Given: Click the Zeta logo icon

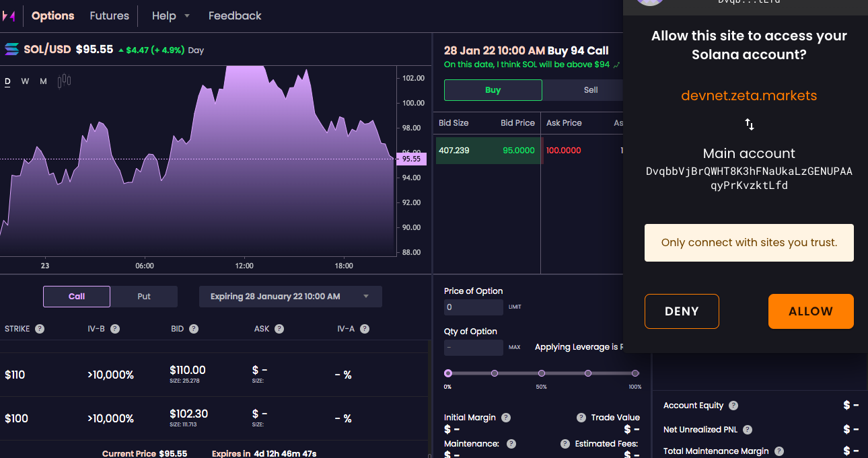Looking at the screenshot, I should pyautogui.click(x=9, y=15).
